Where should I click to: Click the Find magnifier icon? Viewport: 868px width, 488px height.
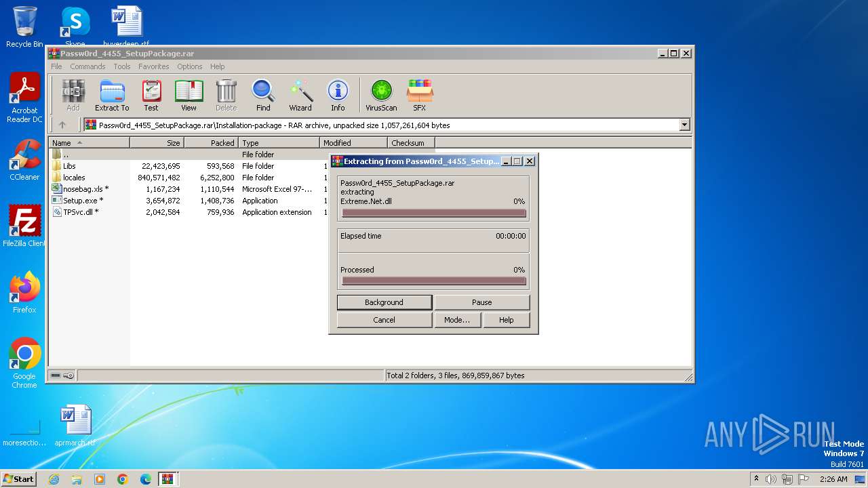point(263,95)
